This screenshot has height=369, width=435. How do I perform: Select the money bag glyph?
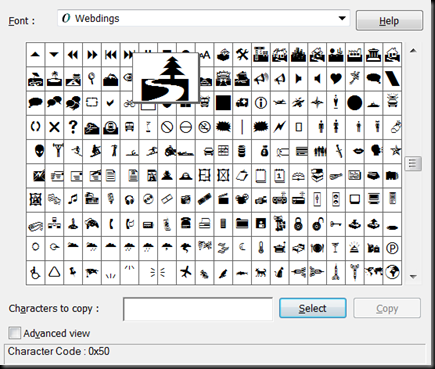(264, 151)
